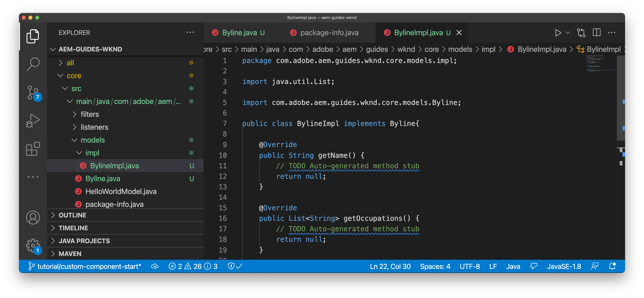Open the Search view in activity bar
This screenshot has height=298, width=644.
33,64
